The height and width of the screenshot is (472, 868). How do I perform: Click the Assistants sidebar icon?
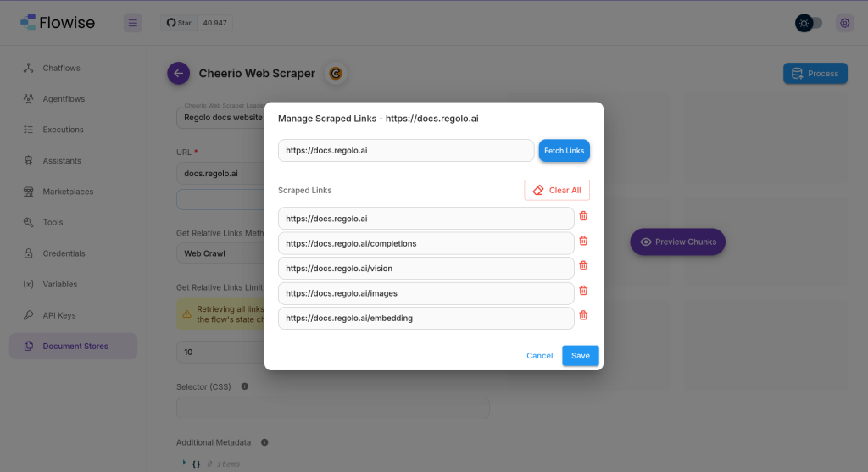click(x=28, y=160)
